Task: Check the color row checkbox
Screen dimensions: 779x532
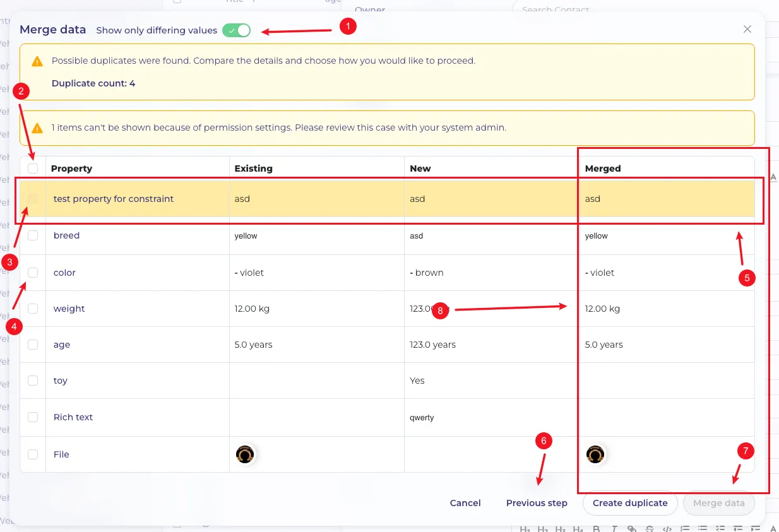Action: coord(33,273)
